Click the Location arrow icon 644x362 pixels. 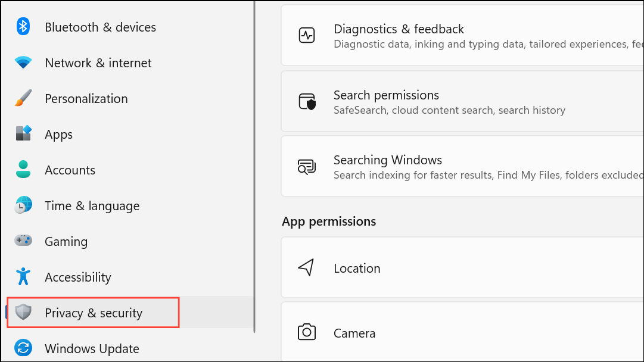click(x=306, y=268)
